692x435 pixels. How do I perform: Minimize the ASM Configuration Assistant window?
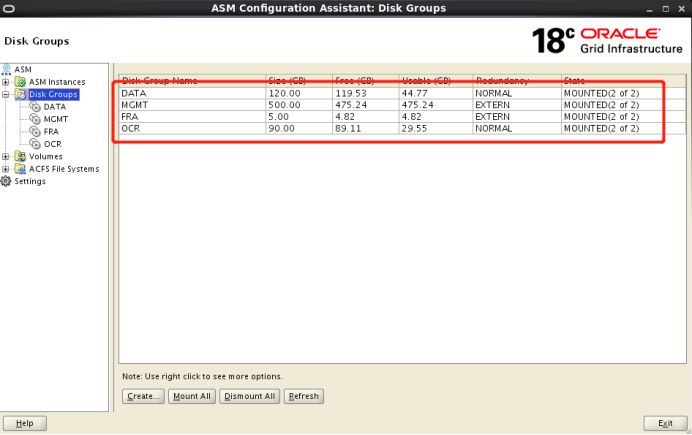pyautogui.click(x=649, y=9)
